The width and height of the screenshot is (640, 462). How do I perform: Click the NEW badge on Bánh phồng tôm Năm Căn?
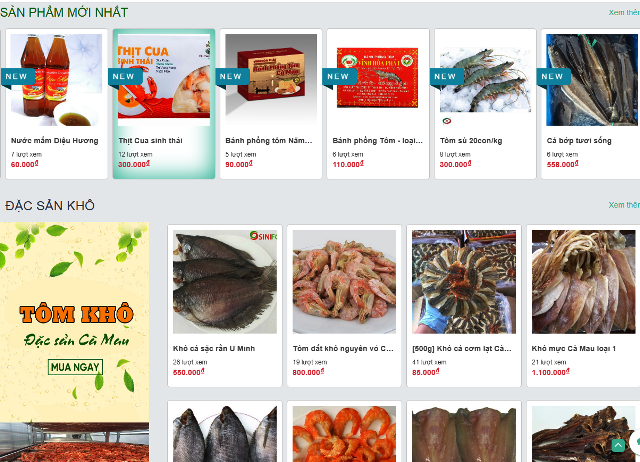click(x=233, y=77)
